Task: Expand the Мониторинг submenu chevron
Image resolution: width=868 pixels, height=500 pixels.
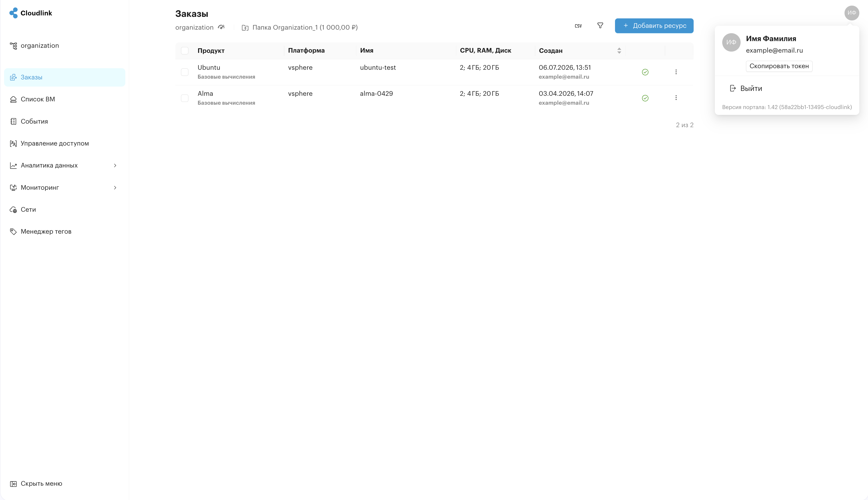Action: [115, 187]
